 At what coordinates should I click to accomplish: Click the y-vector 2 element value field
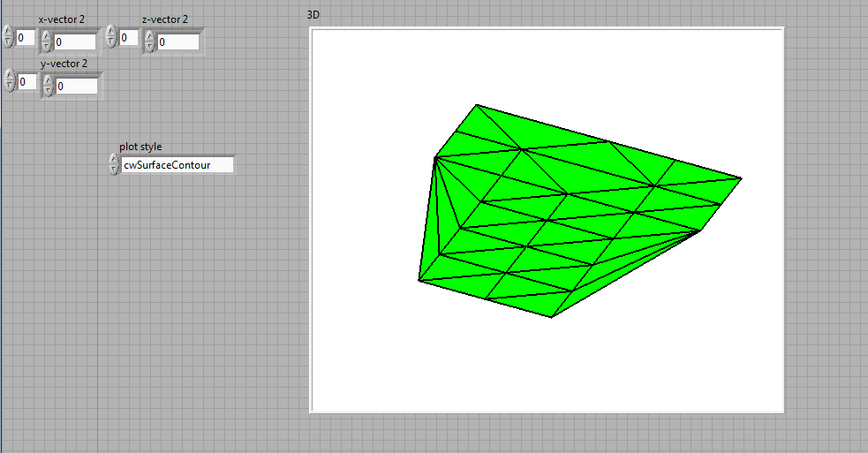(77, 87)
